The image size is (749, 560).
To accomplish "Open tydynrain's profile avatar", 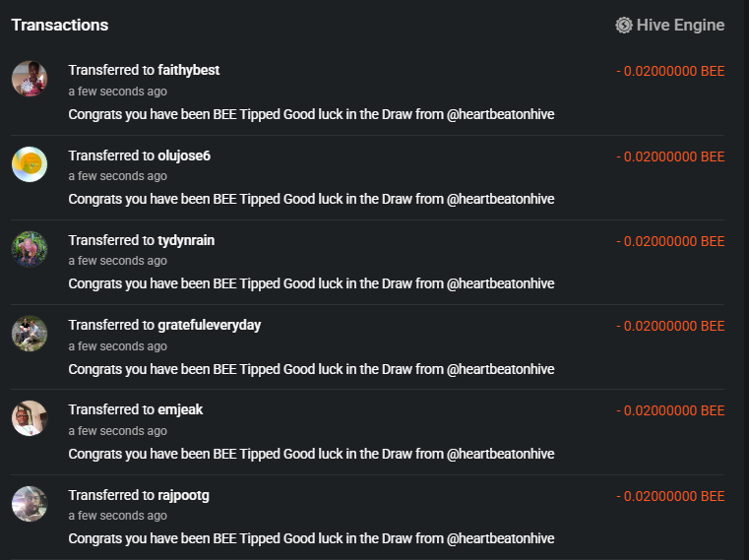I will click(30, 248).
